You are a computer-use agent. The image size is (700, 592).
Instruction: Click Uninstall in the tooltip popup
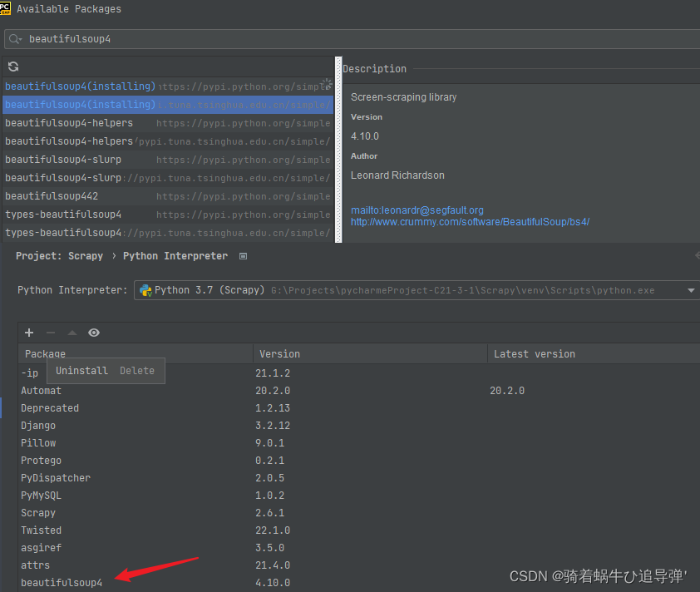81,371
